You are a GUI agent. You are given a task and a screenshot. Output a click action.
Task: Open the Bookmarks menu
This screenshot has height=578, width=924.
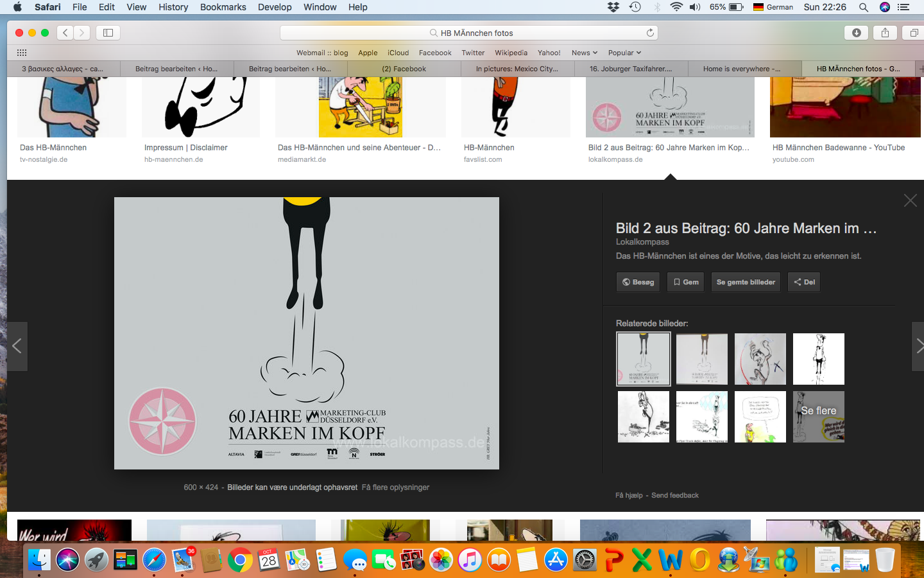click(223, 7)
